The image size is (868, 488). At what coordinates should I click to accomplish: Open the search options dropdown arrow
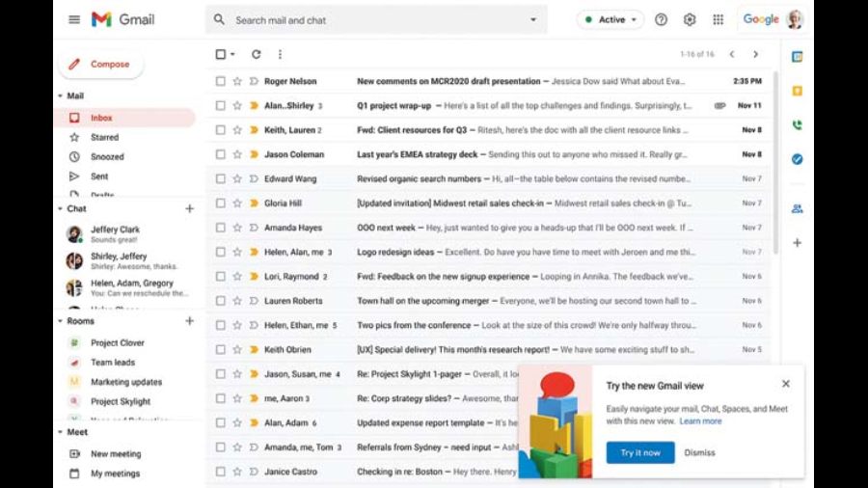533,20
